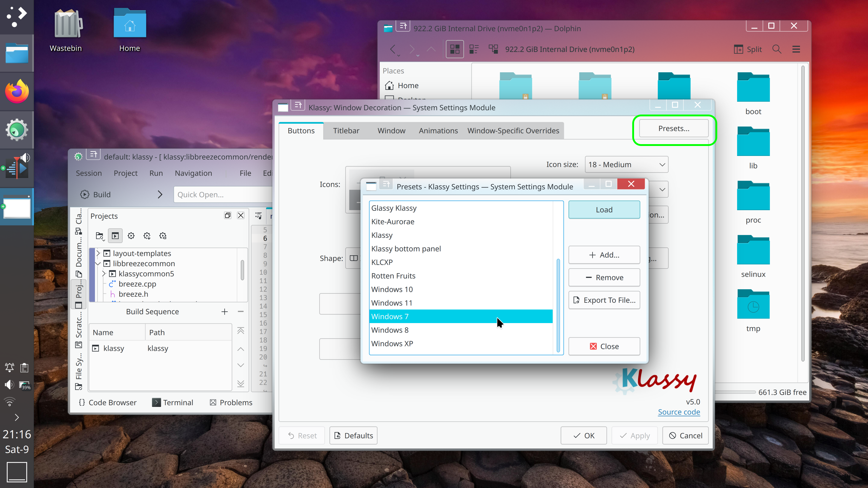Open KDevelop Run menu

156,173
